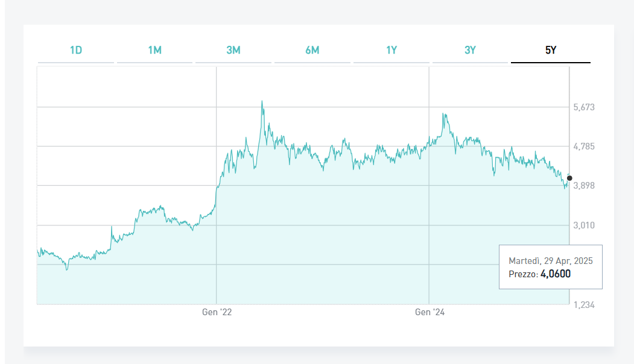Click the 5,673 y-axis label
This screenshot has width=634, height=364.
584,107
